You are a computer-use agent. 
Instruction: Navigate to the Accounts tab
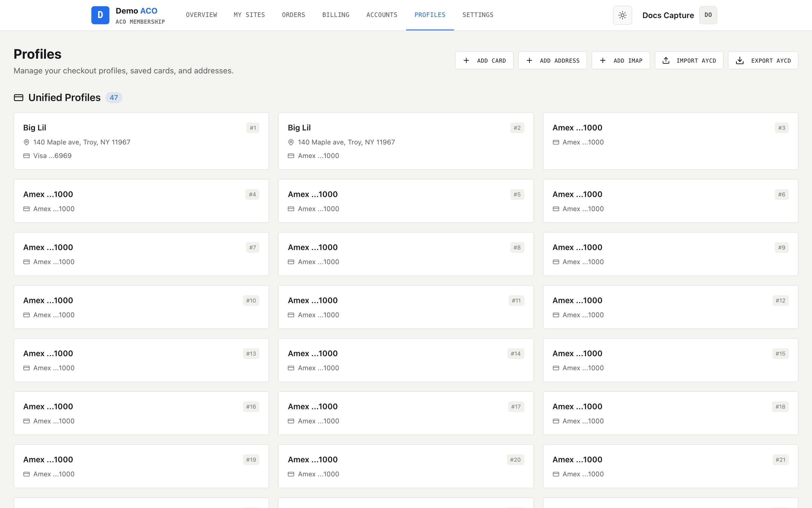pos(382,15)
